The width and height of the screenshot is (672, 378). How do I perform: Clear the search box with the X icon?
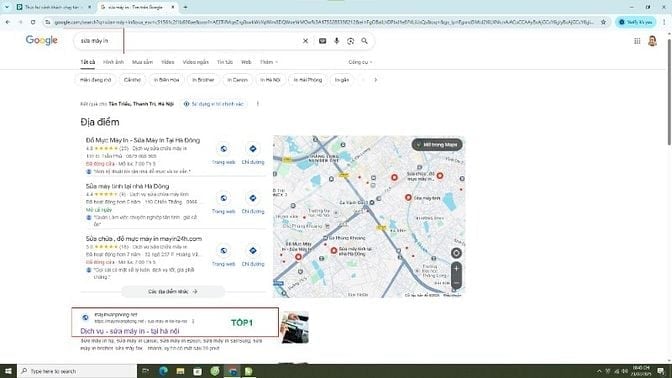tap(305, 41)
